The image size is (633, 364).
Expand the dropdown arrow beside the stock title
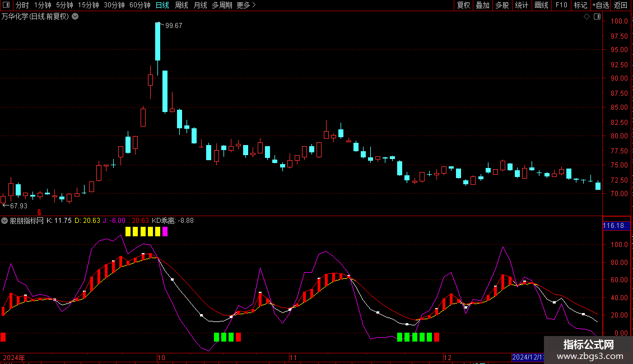pyautogui.click(x=75, y=17)
